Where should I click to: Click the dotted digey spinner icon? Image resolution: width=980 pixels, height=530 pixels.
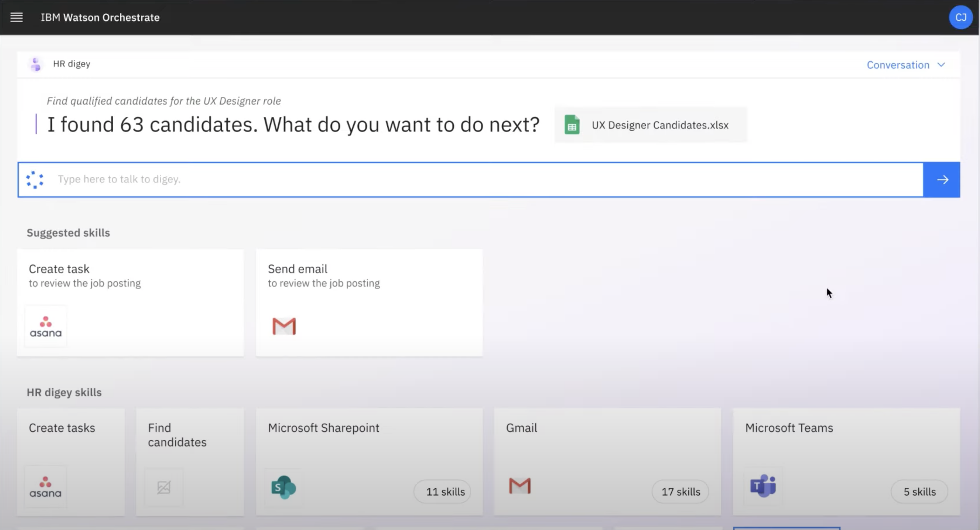[x=35, y=180]
